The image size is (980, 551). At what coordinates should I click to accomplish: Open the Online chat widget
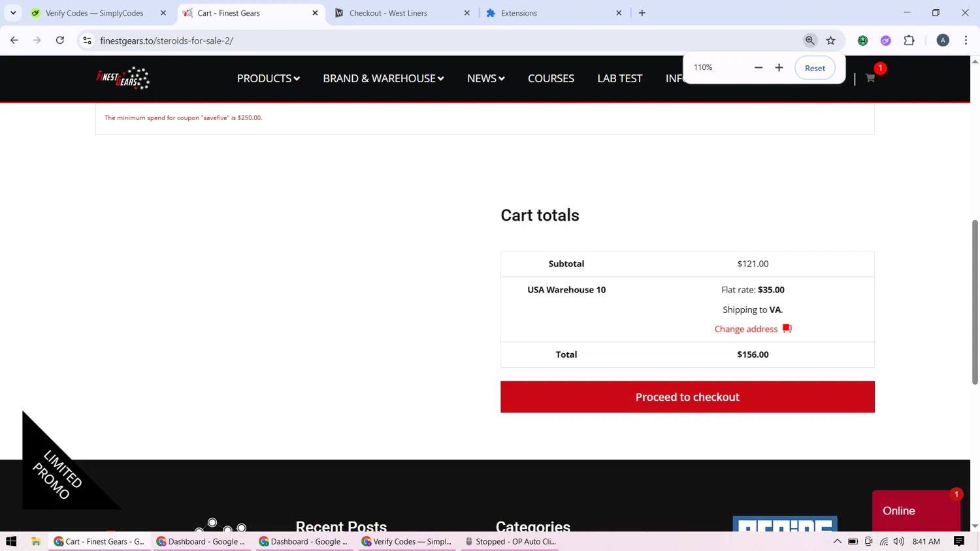coord(916,511)
